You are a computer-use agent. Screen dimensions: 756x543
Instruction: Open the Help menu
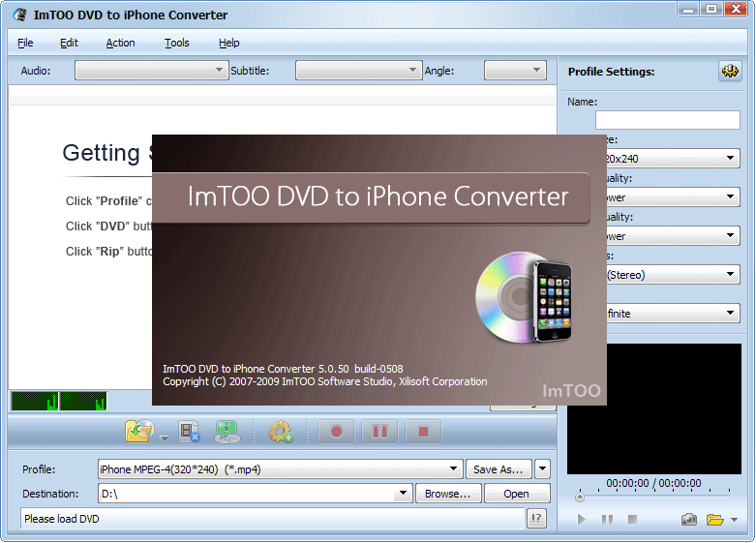[x=229, y=43]
